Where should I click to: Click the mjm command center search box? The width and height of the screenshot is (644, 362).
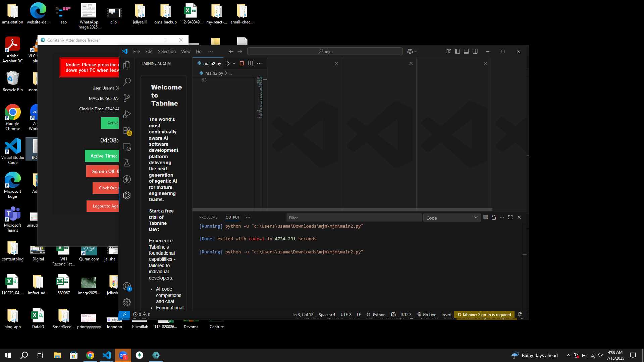click(x=325, y=51)
